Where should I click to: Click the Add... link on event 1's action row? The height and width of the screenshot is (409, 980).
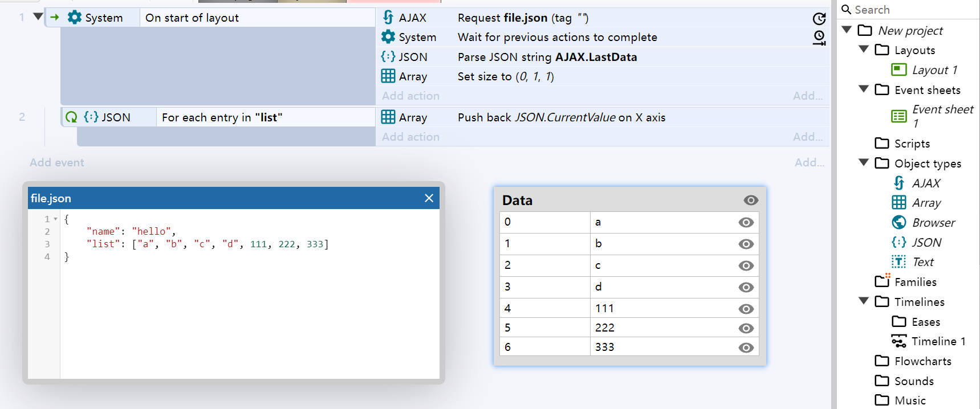[x=808, y=96]
